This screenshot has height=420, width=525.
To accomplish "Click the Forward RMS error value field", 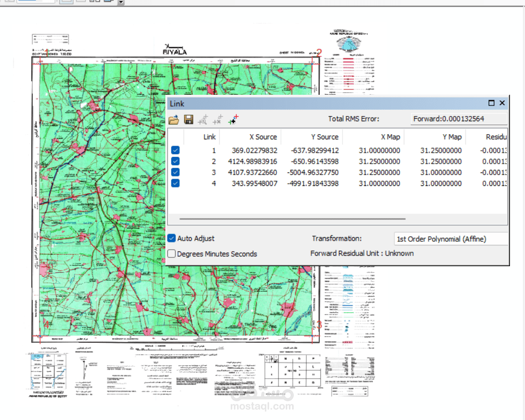I will [x=459, y=119].
